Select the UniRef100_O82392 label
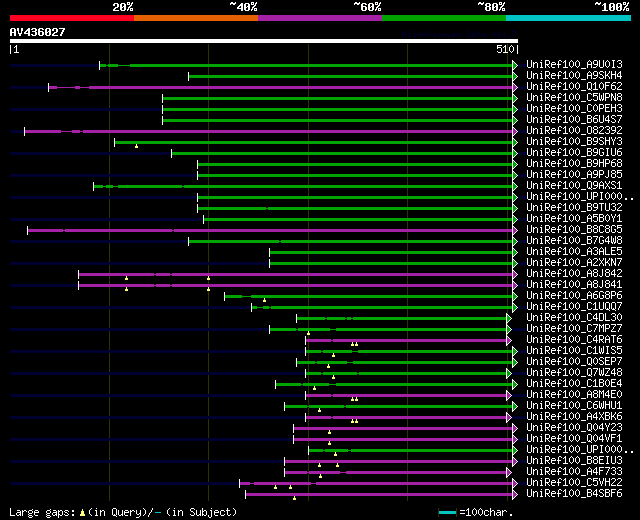 pyautogui.click(x=574, y=130)
